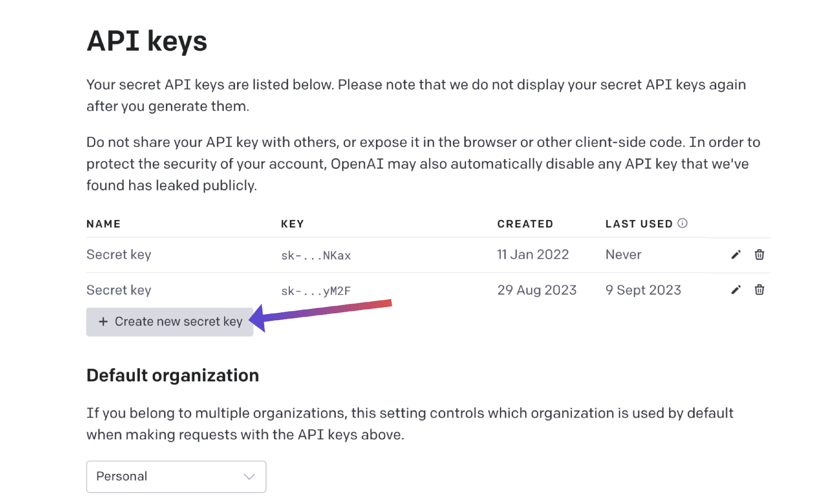This screenshot has height=504, width=840.
Task: Click the 9 Sept 2023 last used date
Action: coord(643,290)
